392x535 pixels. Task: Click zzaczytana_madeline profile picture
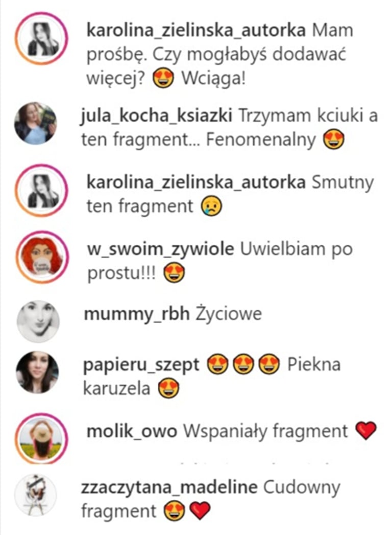[x=35, y=495]
